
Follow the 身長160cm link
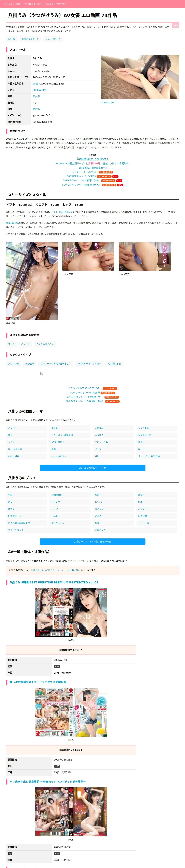(x=12, y=223)
